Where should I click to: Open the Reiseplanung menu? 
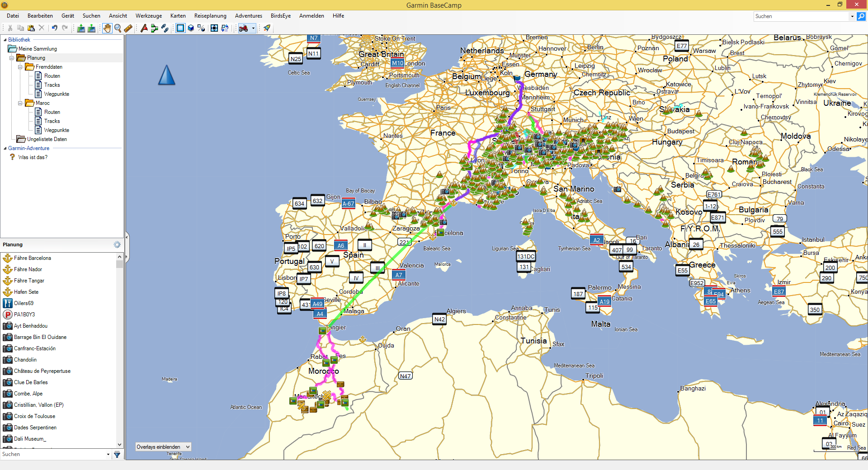point(210,16)
